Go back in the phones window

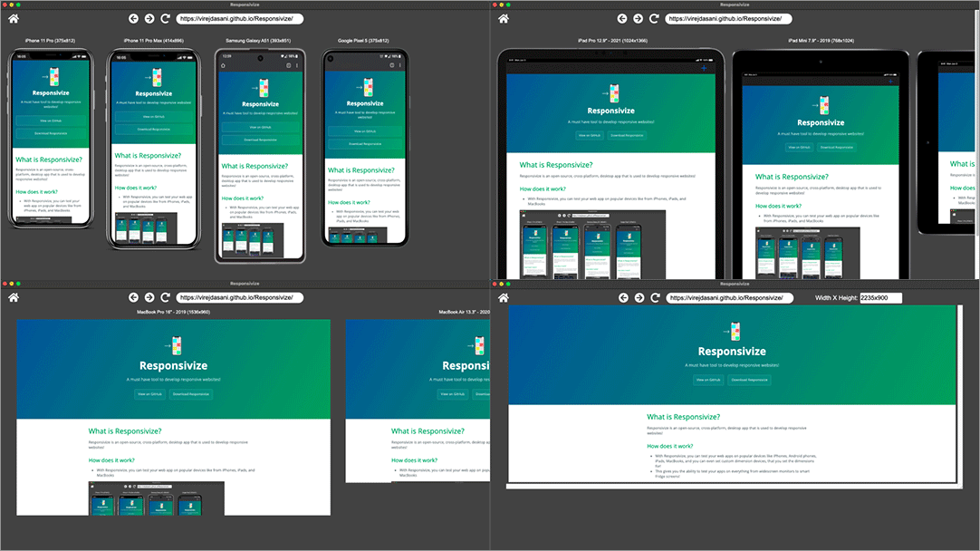(133, 19)
